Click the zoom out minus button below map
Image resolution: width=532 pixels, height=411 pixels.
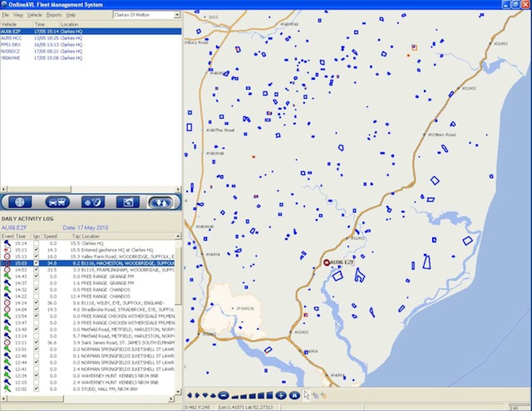point(224,396)
